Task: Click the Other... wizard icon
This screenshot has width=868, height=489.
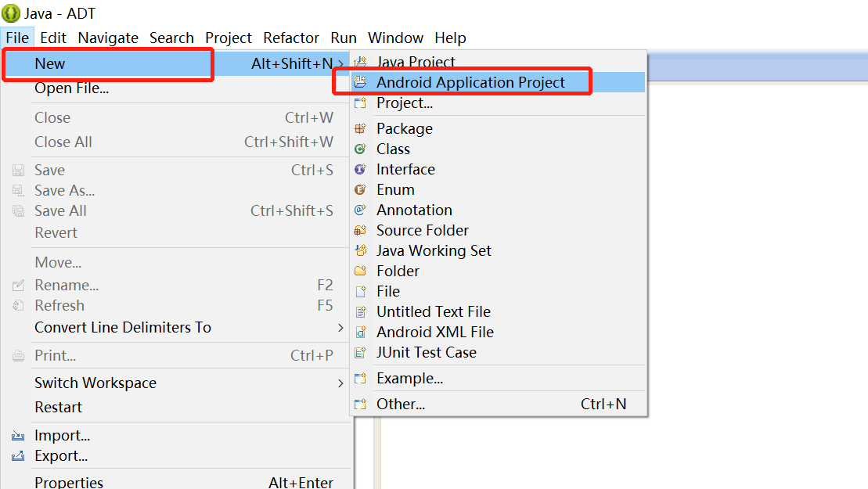Action: coord(360,404)
